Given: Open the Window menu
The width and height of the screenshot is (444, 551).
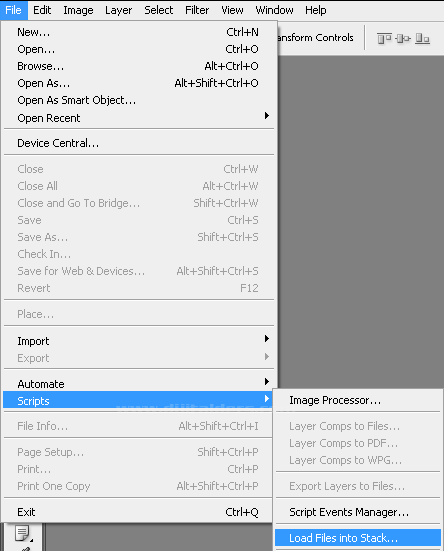Looking at the screenshot, I should click(x=274, y=10).
